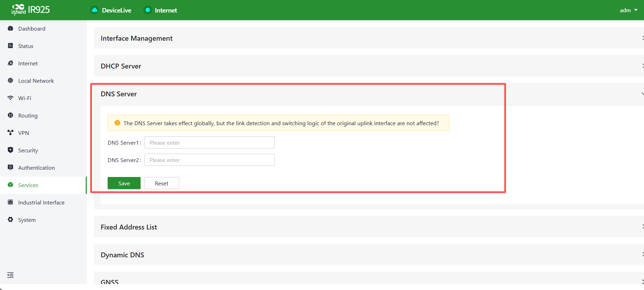This screenshot has width=644, height=290.
Task: Click the Authentication badge icon
Action: [x=10, y=168]
